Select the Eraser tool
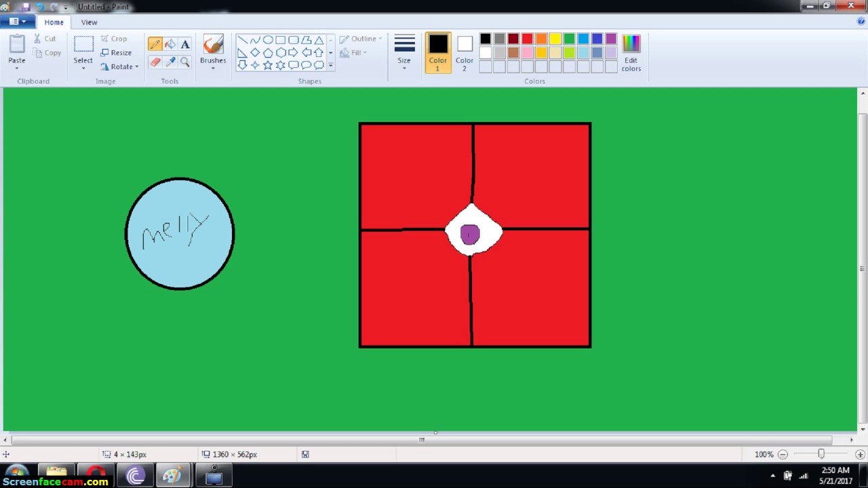The height and width of the screenshot is (488, 868). coord(155,62)
